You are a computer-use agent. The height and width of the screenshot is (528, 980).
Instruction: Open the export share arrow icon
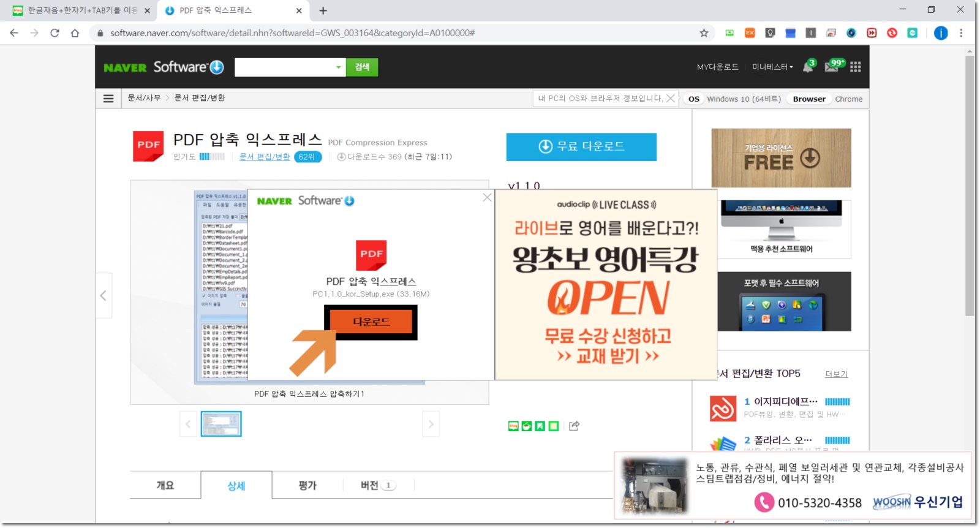[574, 426]
